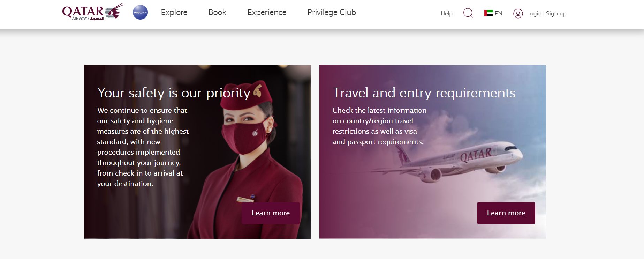Expand the Explore navigation menu
Viewport: 644px width, 259px height.
tap(174, 12)
